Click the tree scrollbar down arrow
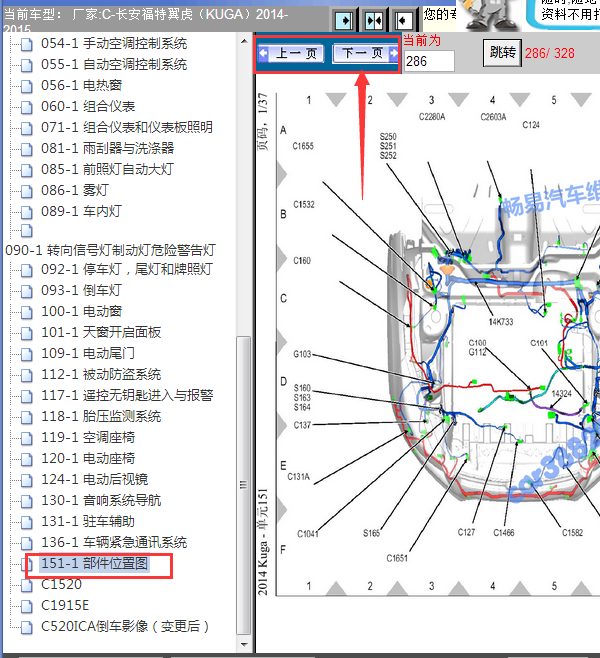Screen dimensions: 600x658 coord(244,644)
